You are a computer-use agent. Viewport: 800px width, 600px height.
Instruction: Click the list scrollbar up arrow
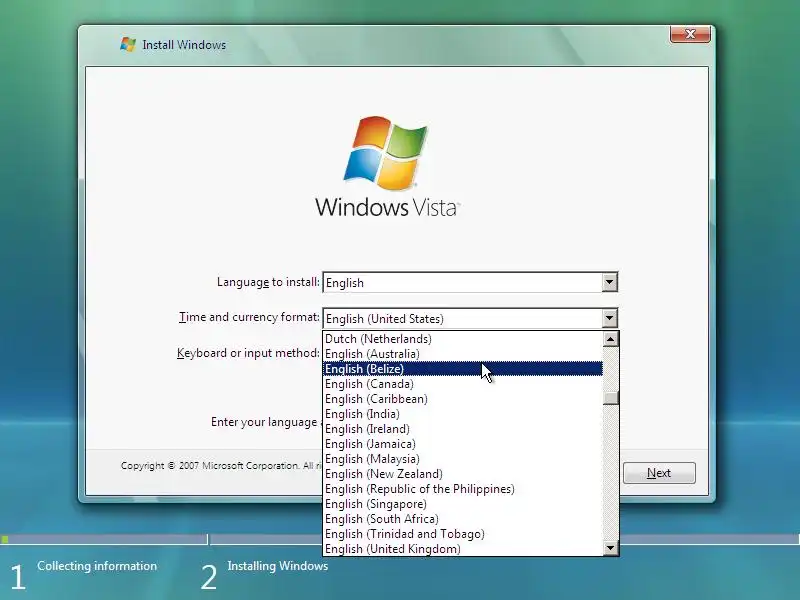click(611, 339)
